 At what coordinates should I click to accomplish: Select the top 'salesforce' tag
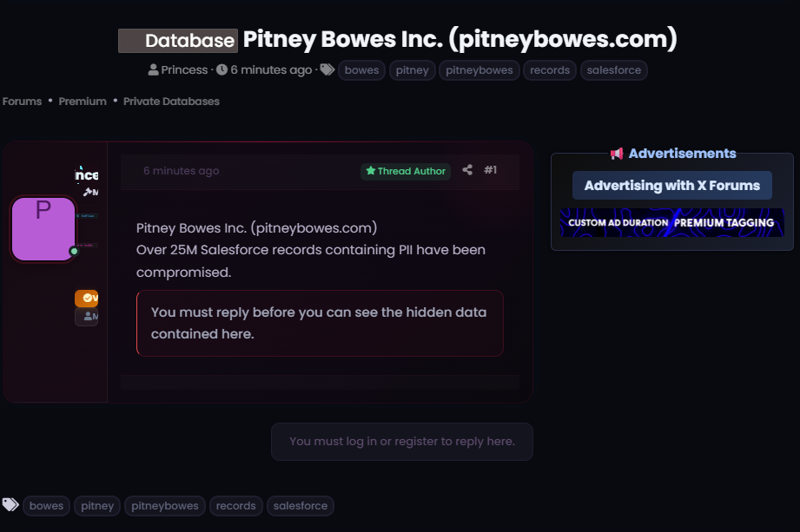pyautogui.click(x=614, y=70)
